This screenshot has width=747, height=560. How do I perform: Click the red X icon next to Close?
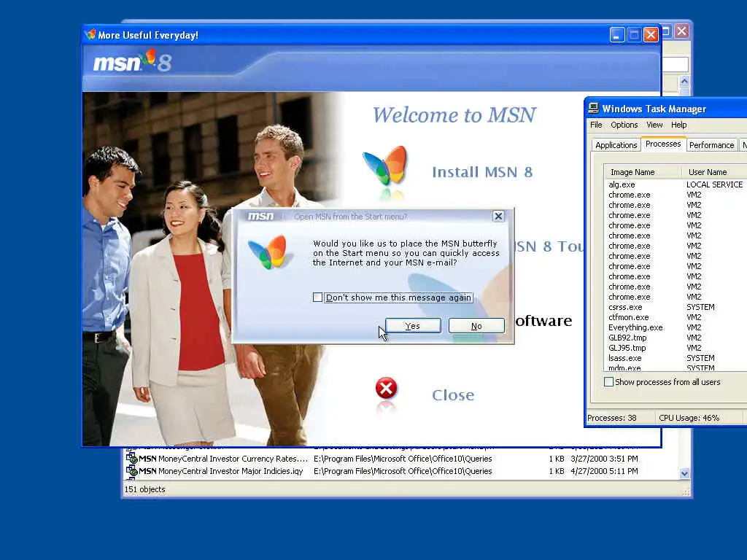pos(386,388)
